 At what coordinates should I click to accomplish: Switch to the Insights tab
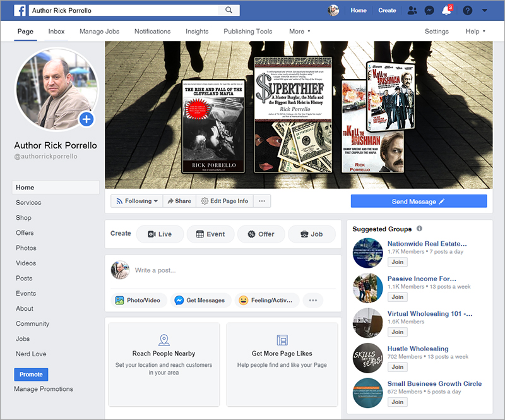pos(197,32)
